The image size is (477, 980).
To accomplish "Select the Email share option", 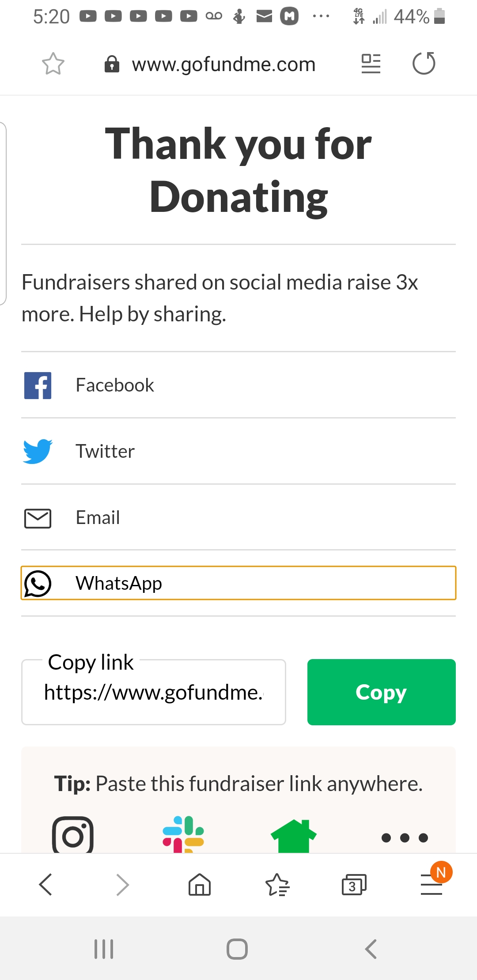I will point(238,517).
